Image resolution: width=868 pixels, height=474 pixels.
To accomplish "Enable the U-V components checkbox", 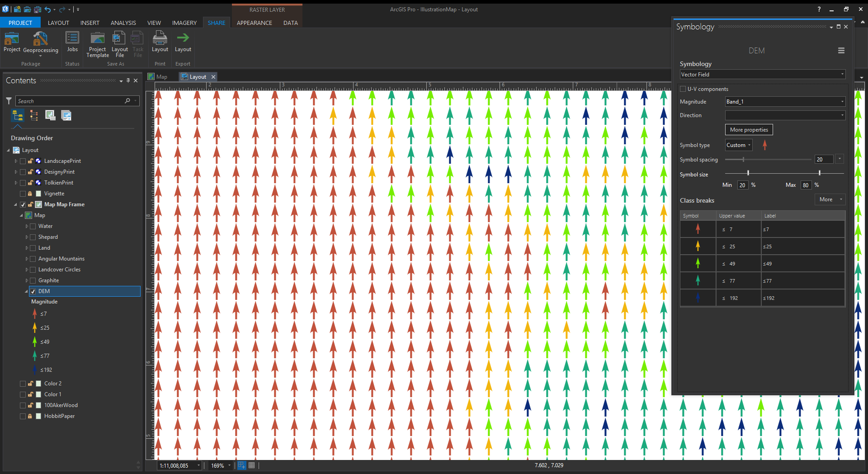I will pos(683,89).
